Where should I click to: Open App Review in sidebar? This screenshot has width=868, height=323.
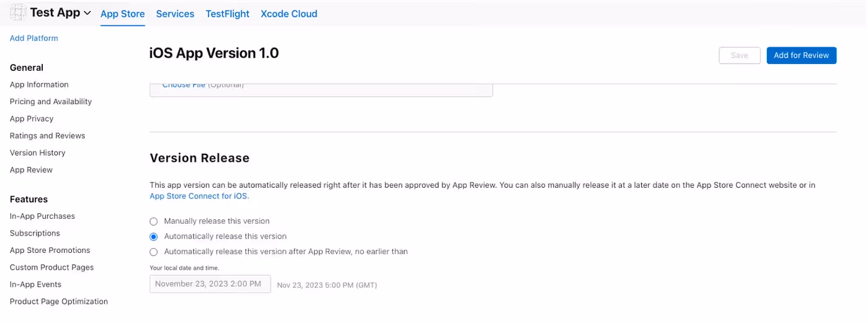(31, 170)
